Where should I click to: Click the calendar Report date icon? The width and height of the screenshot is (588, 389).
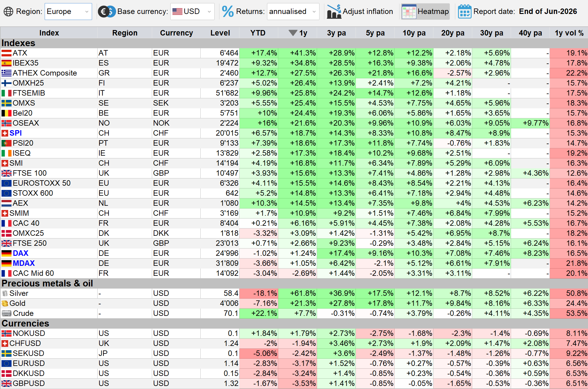click(x=465, y=12)
